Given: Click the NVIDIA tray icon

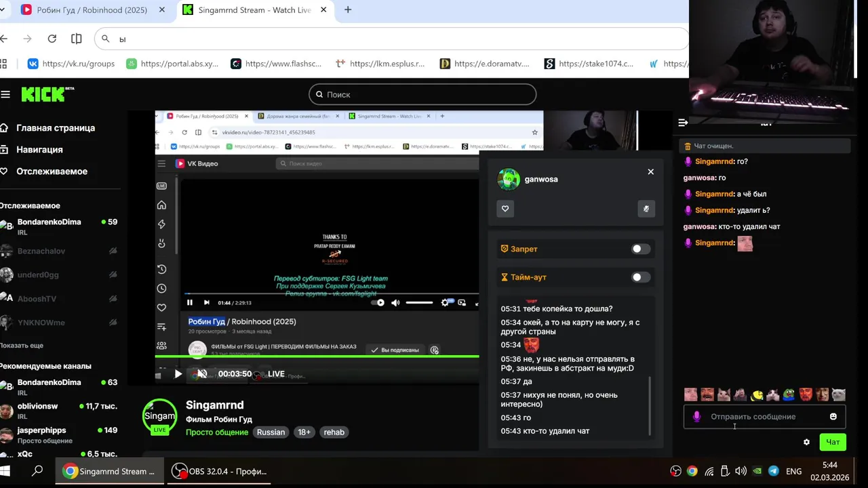Looking at the screenshot, I should click(757, 471).
